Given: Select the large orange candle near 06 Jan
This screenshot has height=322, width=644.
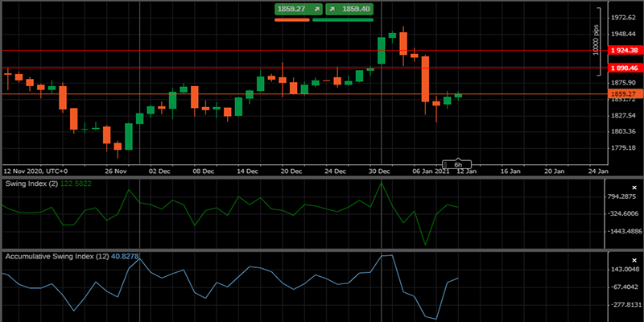Looking at the screenshot, I should point(425,78).
